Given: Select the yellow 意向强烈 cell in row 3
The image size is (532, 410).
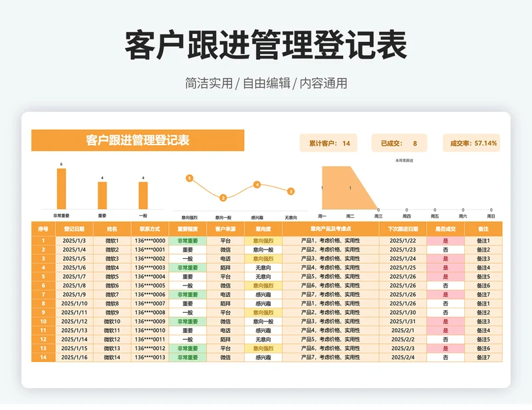Looking at the screenshot, I should (x=263, y=258).
